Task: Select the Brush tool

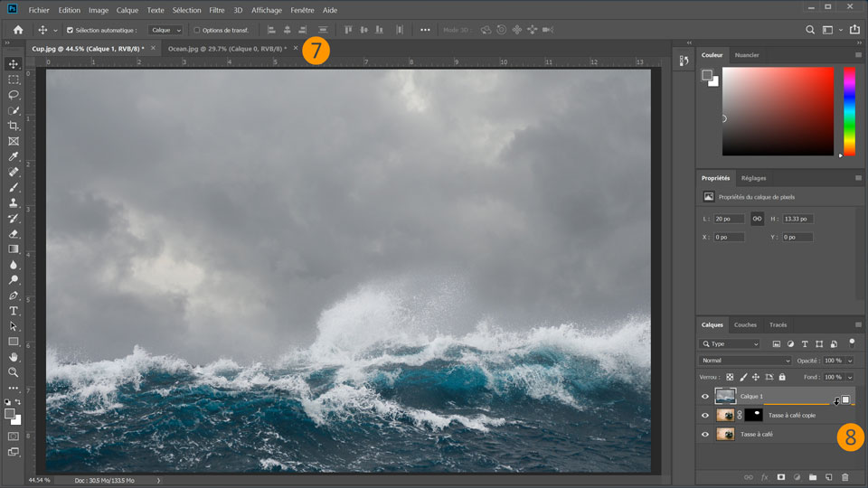Action: click(x=14, y=188)
